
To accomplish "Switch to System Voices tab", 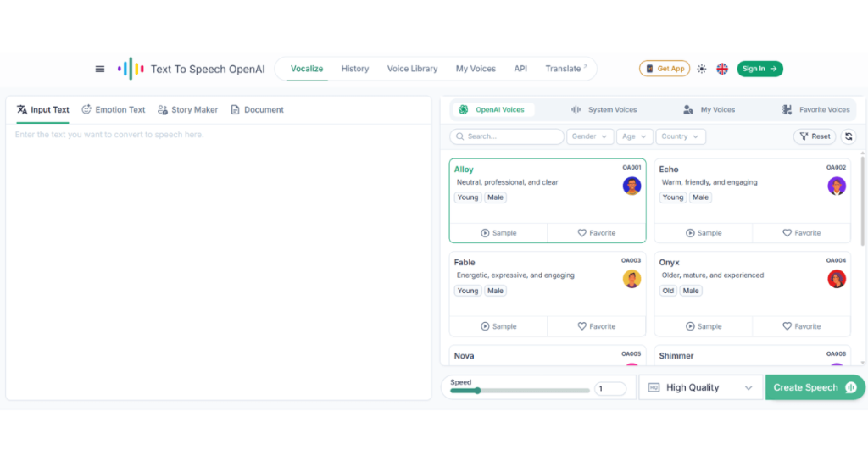I will tap(604, 109).
